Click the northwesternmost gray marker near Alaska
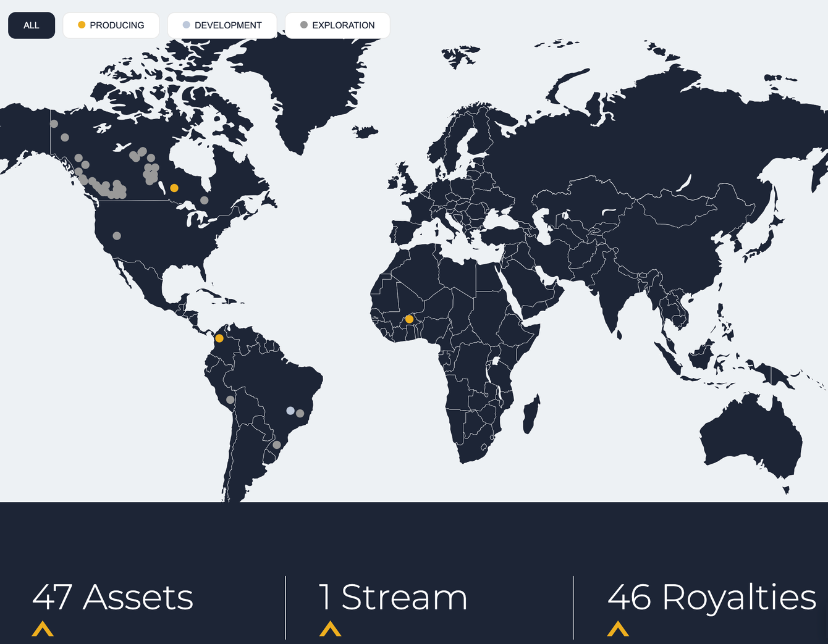The image size is (828, 644). coord(54,124)
